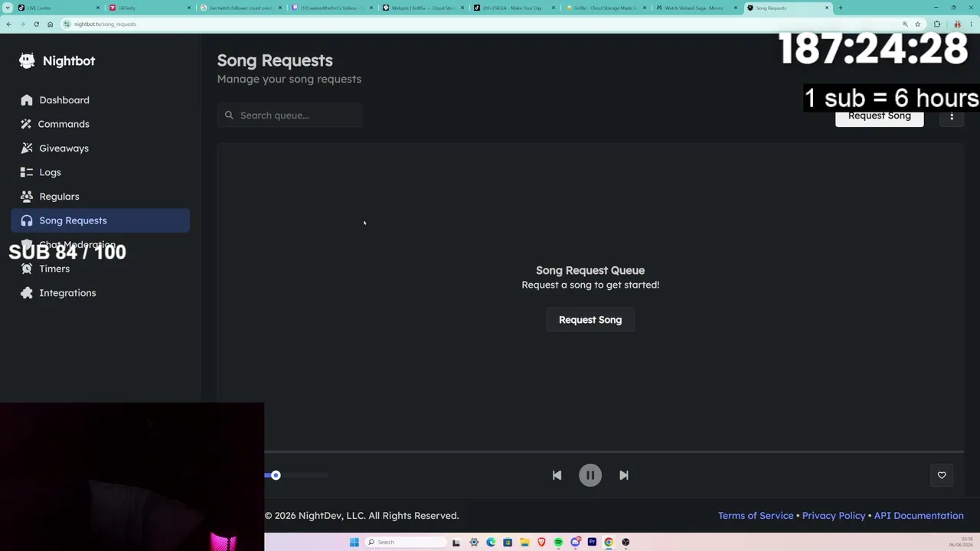Switch to the twitch follower count tab
This screenshot has height=551, width=980.
coord(240,8)
